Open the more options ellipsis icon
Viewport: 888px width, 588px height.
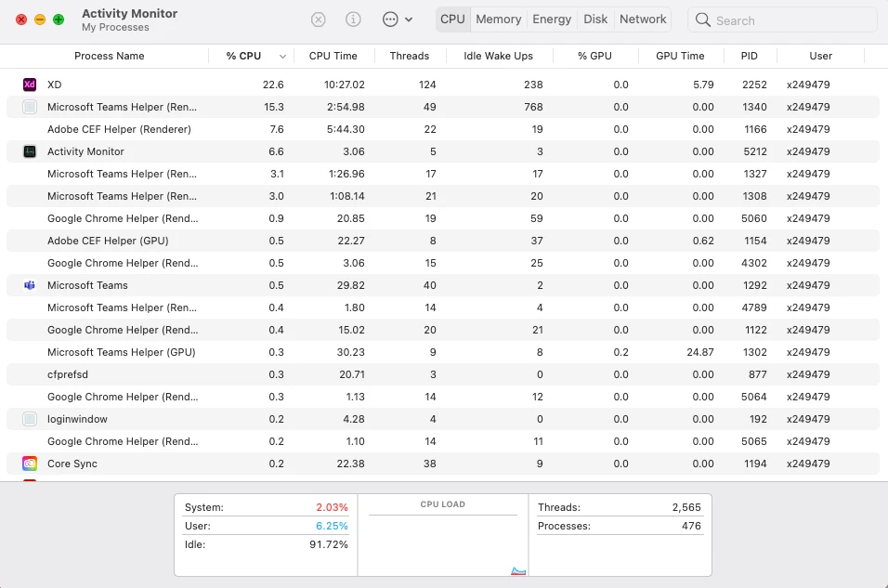point(390,20)
